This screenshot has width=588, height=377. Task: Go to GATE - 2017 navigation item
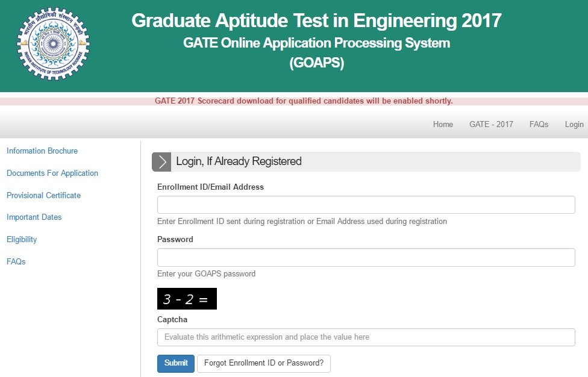coord(491,125)
